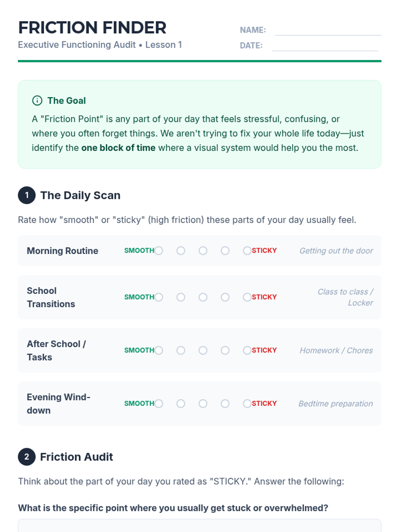This screenshot has width=399, height=532.
Task: Select middle rating for Morning Routine
Action: coord(203,251)
